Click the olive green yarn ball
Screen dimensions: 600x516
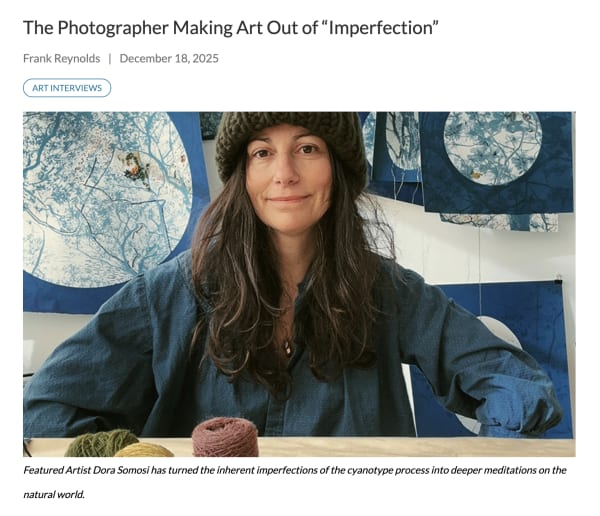100,443
